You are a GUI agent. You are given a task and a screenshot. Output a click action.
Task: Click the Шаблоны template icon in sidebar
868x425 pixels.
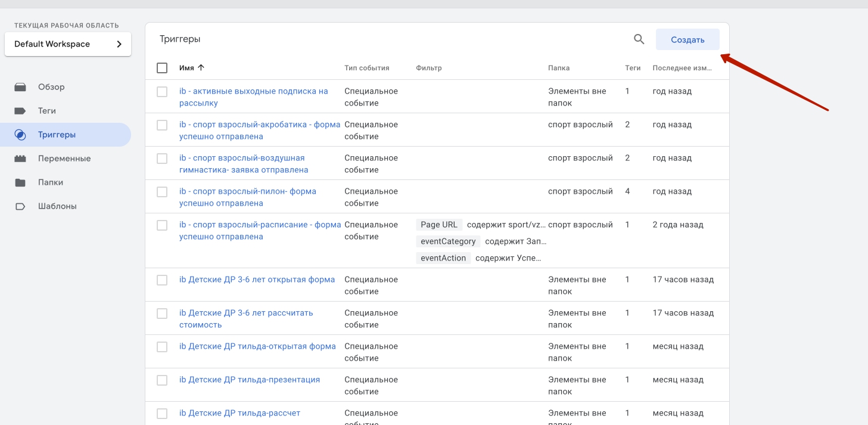[20, 206]
